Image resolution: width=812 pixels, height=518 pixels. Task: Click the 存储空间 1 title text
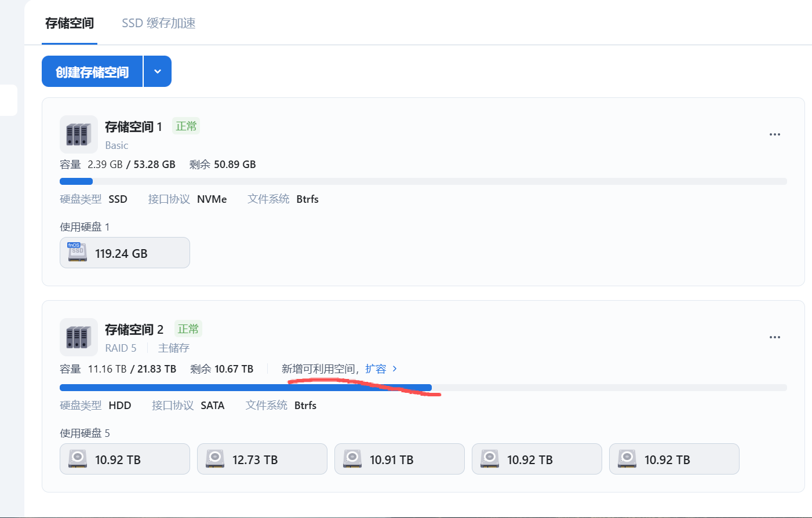pos(133,127)
